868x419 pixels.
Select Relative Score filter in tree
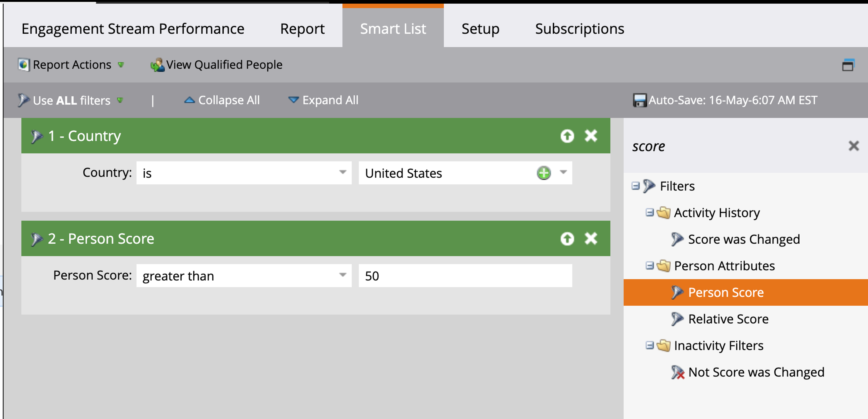(x=728, y=319)
